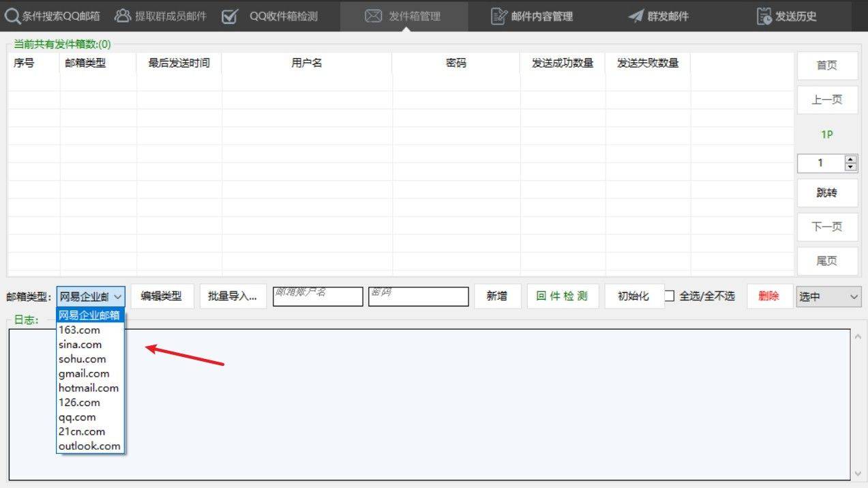Click the group members icon for 提取群成员邮件

123,16
